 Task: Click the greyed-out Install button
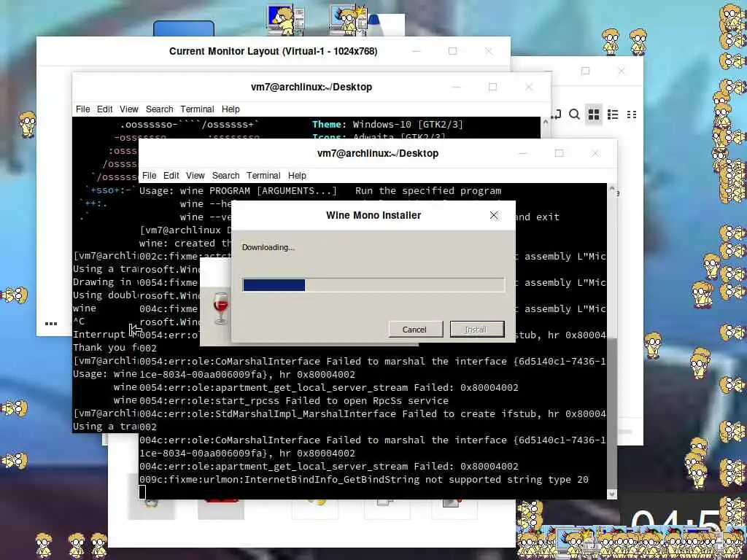[x=477, y=329]
